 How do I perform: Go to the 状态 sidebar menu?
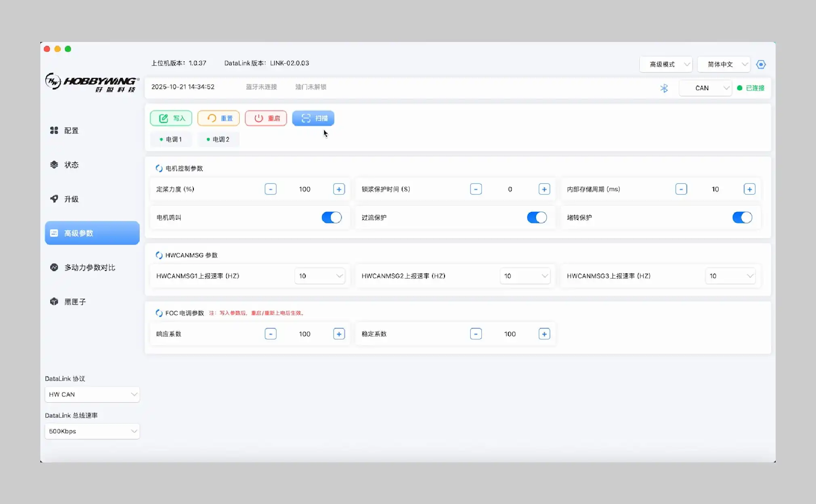pos(71,165)
